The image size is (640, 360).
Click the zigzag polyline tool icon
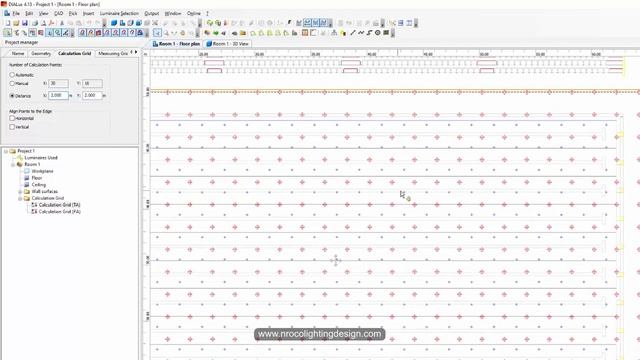click(361, 33)
